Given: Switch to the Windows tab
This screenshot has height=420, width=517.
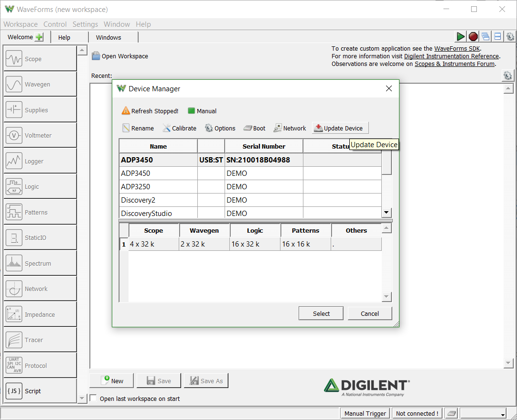Looking at the screenshot, I should 108,37.
